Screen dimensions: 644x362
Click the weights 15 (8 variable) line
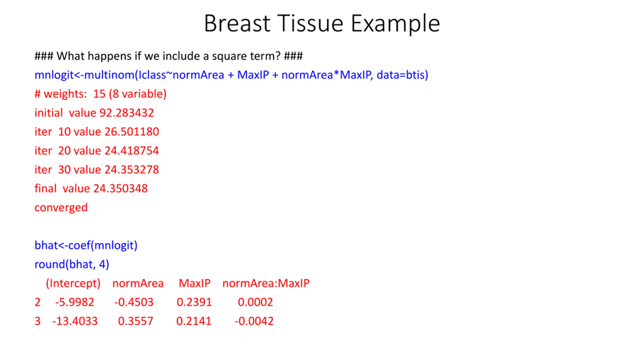(x=100, y=94)
